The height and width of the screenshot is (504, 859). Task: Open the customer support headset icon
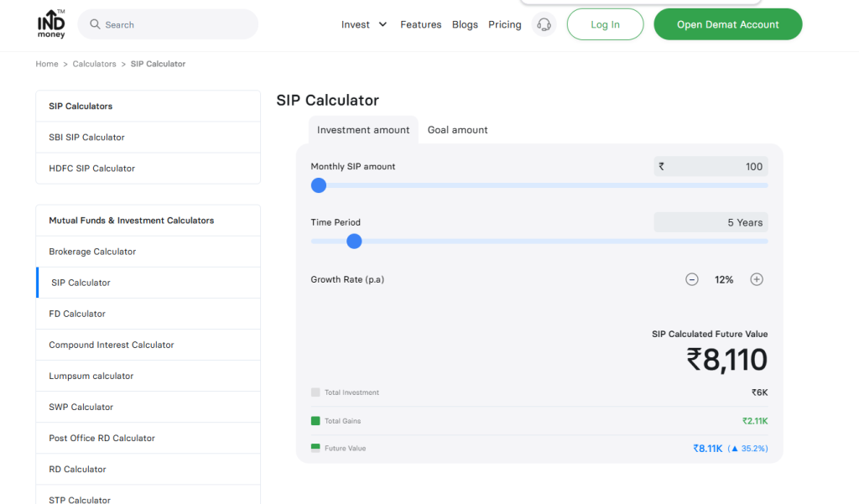pos(544,24)
